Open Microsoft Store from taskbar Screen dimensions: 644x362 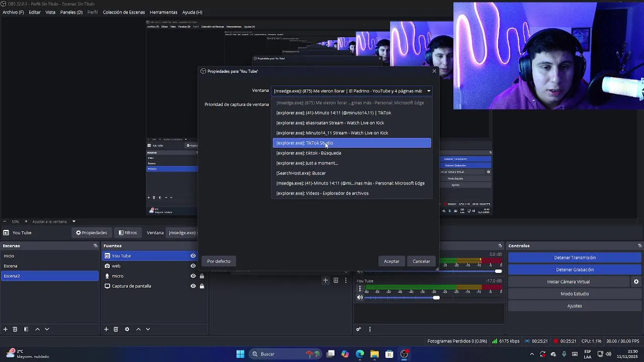389,354
